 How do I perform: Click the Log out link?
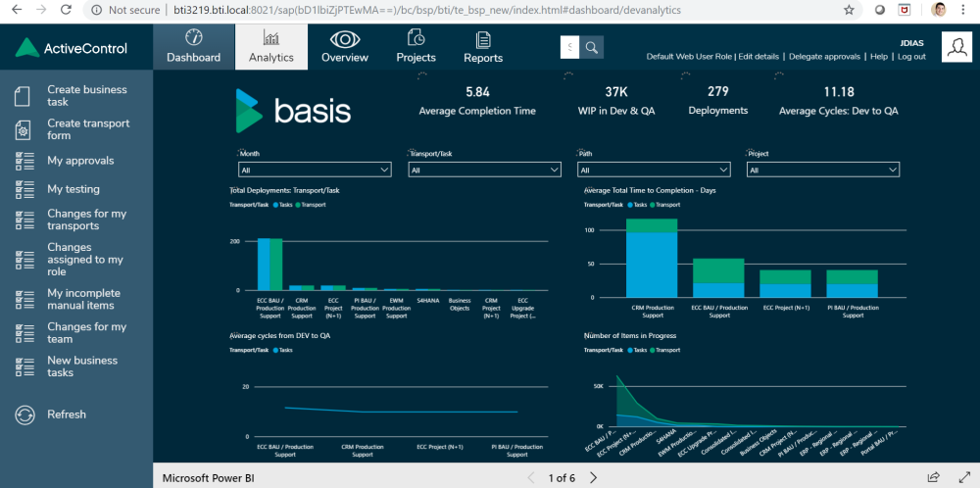[x=911, y=56]
